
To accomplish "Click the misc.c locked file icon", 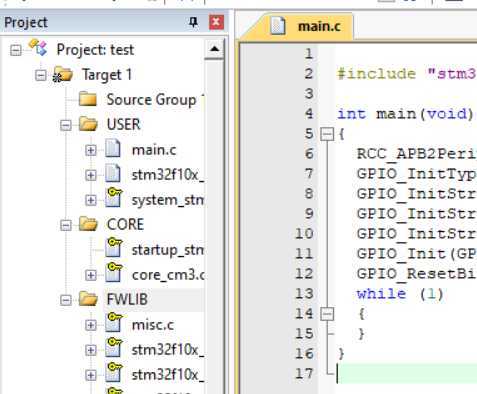I will pos(114,322).
